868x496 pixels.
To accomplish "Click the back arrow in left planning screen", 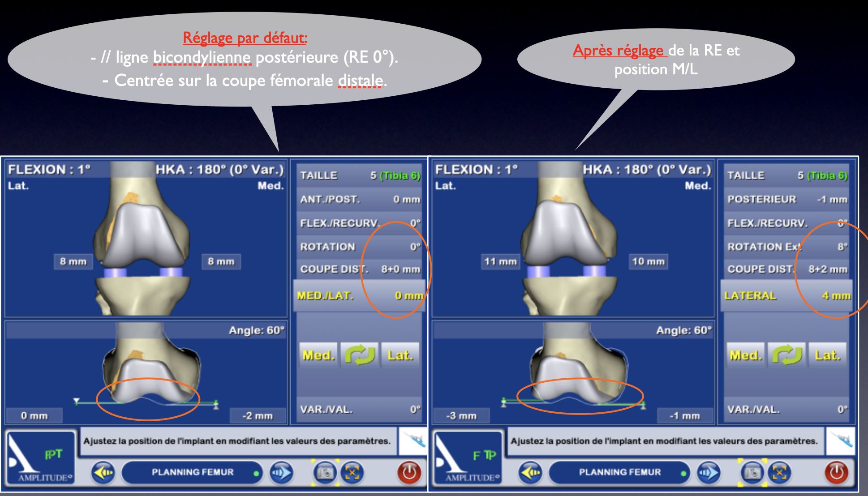I will click(x=103, y=473).
